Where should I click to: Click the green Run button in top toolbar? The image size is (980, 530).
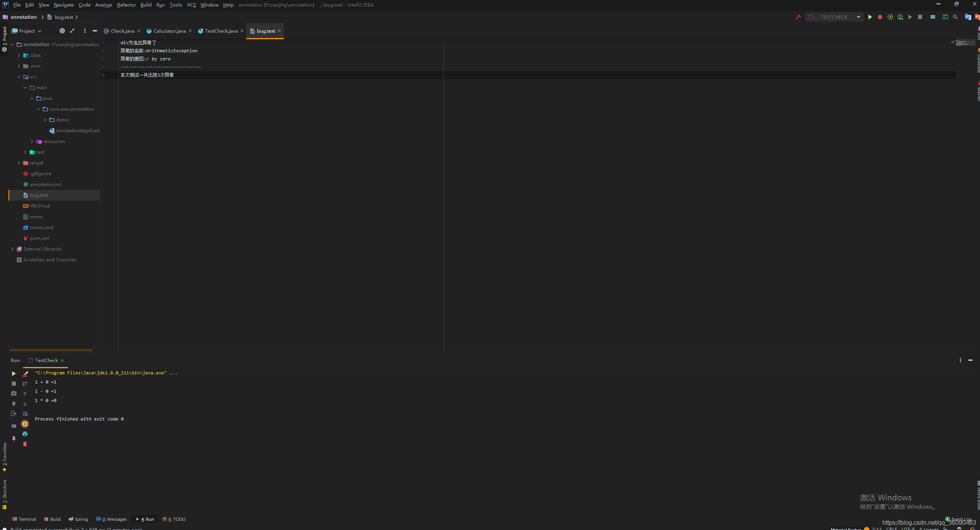870,17
